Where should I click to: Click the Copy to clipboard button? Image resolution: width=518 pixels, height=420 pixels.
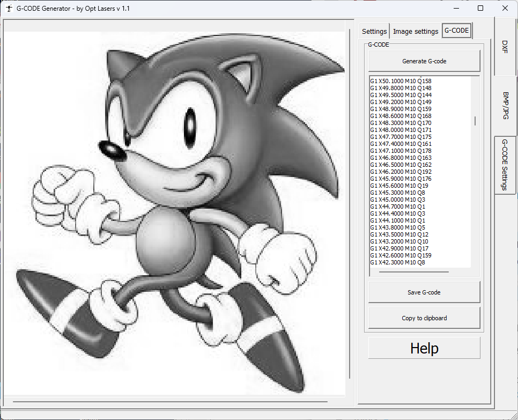[424, 318]
